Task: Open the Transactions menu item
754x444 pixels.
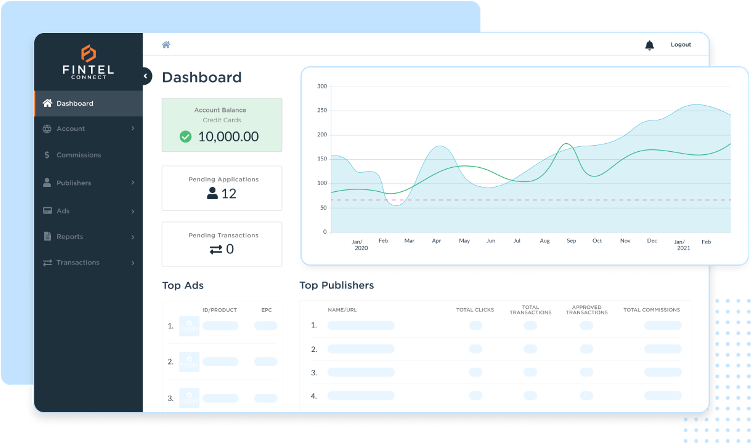Action: coord(88,263)
